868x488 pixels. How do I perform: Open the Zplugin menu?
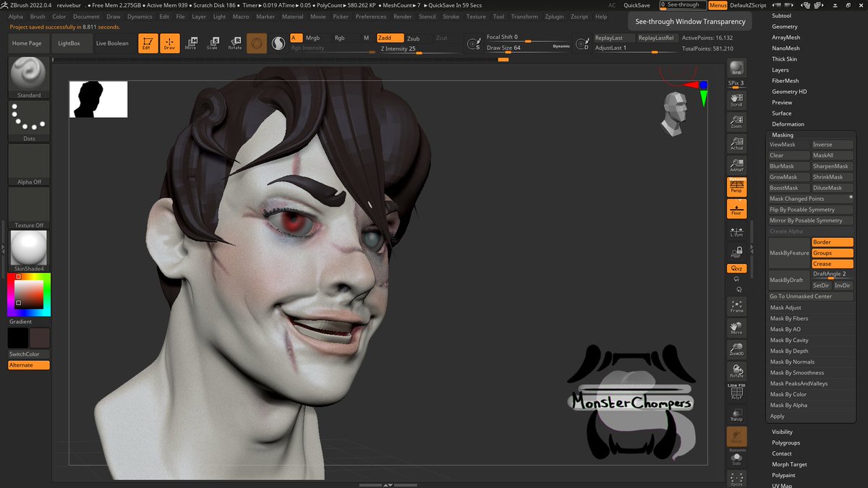555,17
